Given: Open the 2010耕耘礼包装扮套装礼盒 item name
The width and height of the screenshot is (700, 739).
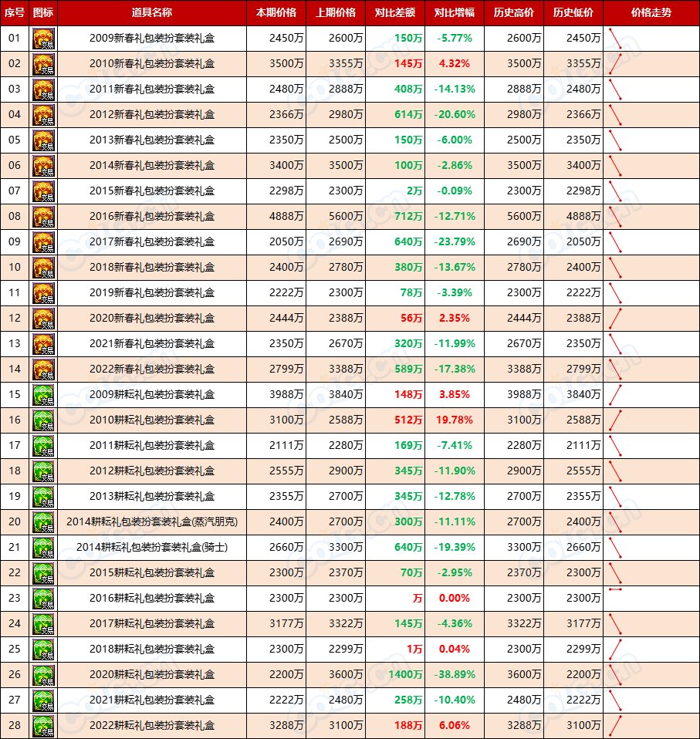Looking at the screenshot, I should (152, 420).
